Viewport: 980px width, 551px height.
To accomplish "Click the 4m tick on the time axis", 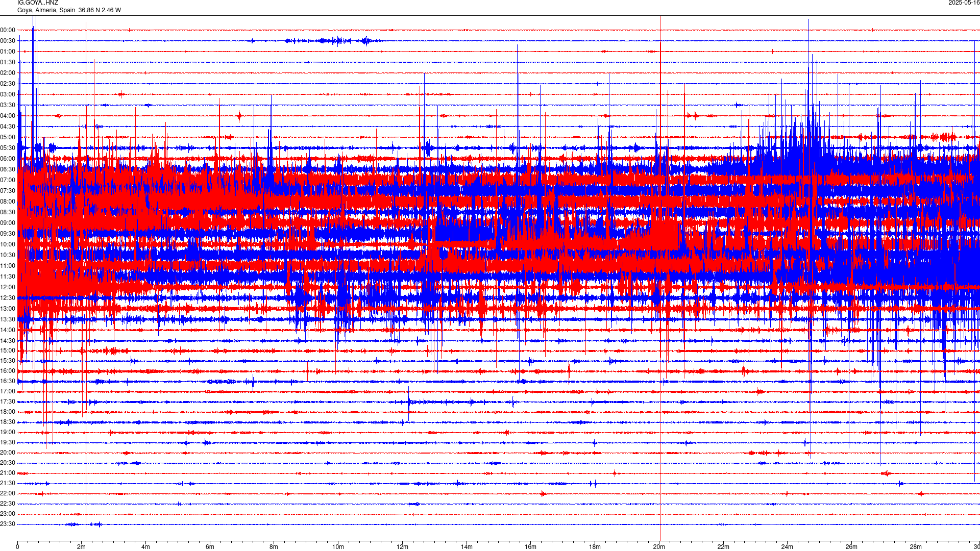I will tap(145, 547).
